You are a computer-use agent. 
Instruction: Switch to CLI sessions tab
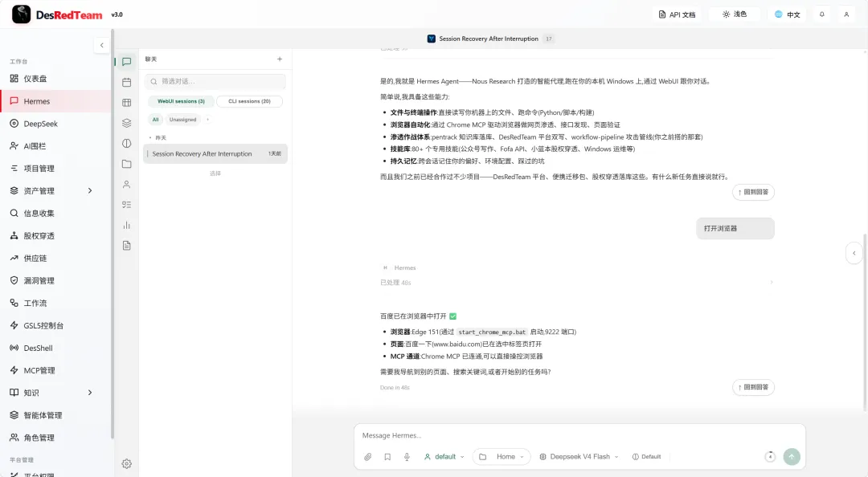point(249,101)
